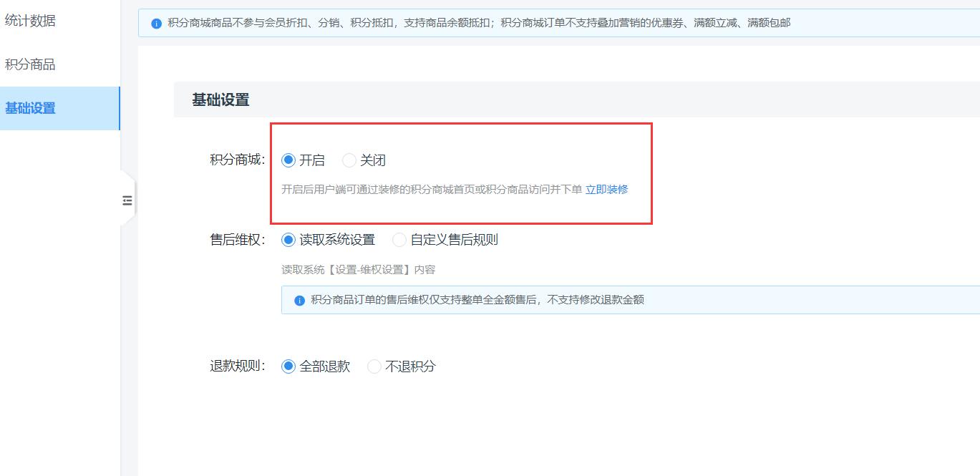Click the 积分商城 field label

[237, 160]
